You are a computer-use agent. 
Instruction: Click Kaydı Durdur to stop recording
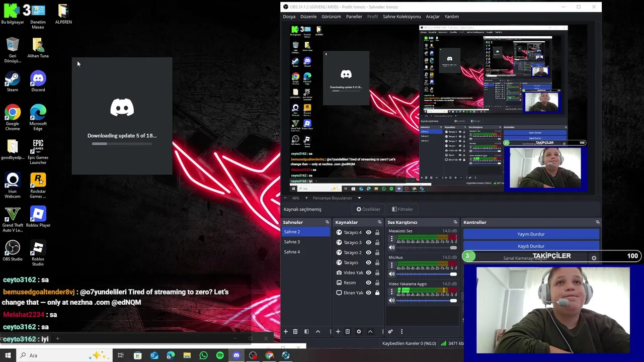click(531, 246)
